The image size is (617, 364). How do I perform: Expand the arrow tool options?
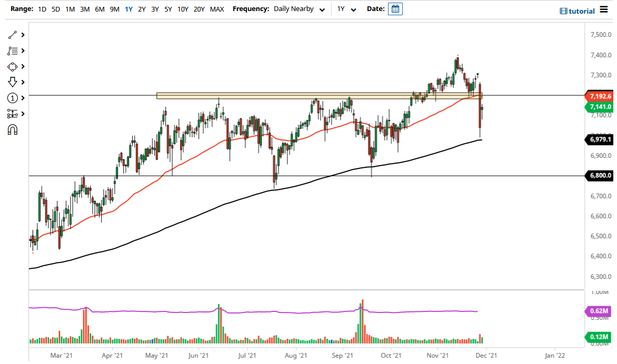22,82
